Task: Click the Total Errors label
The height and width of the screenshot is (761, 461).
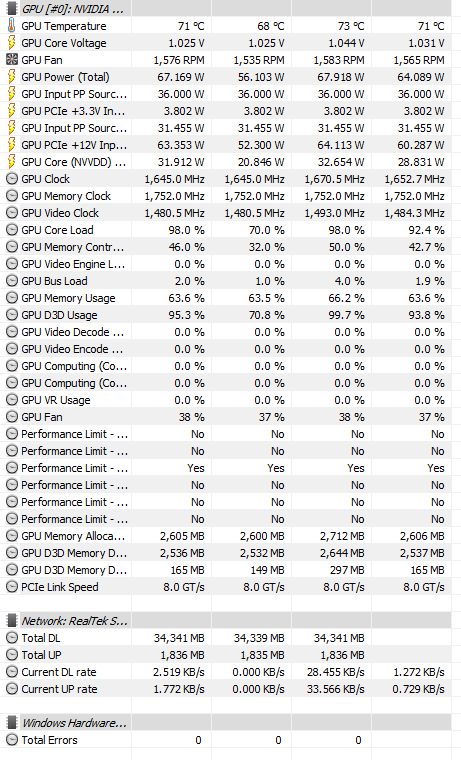Action: (x=49, y=740)
